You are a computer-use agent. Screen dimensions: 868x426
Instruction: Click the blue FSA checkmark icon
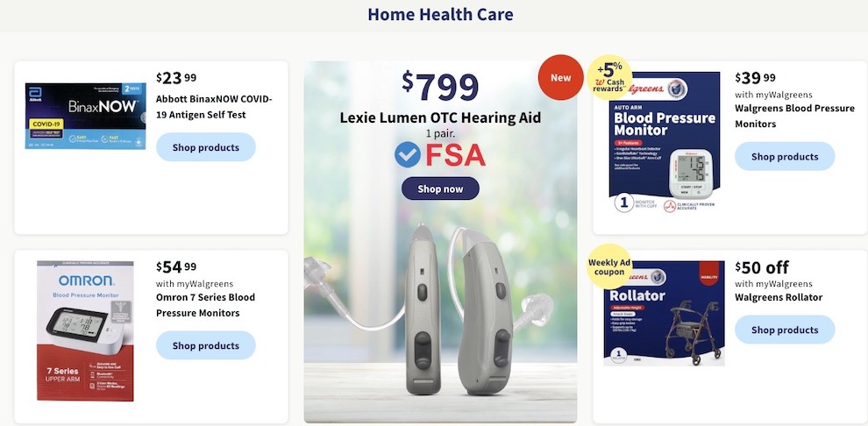tap(408, 155)
